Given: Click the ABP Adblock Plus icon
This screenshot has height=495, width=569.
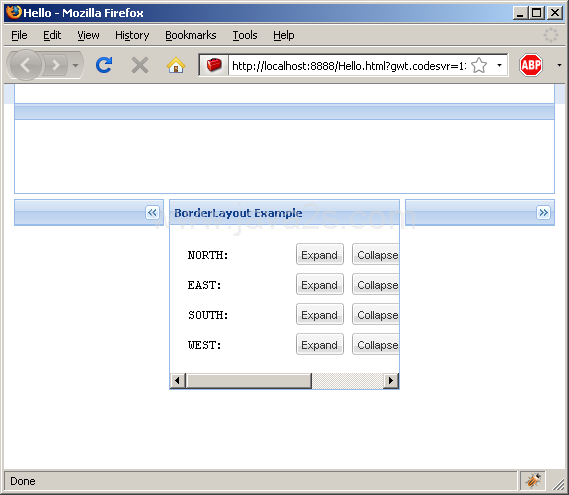Looking at the screenshot, I should 531,65.
